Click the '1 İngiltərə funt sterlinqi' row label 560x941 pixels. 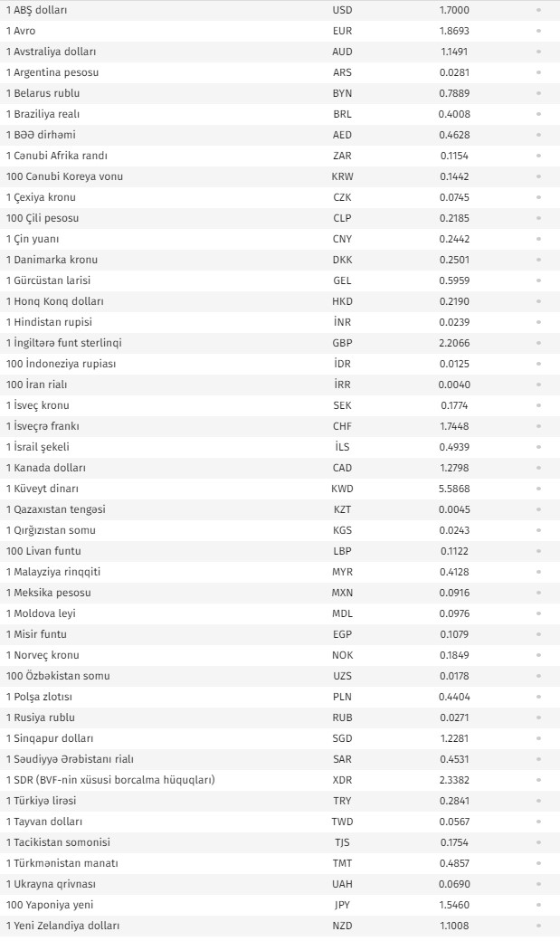pos(64,343)
